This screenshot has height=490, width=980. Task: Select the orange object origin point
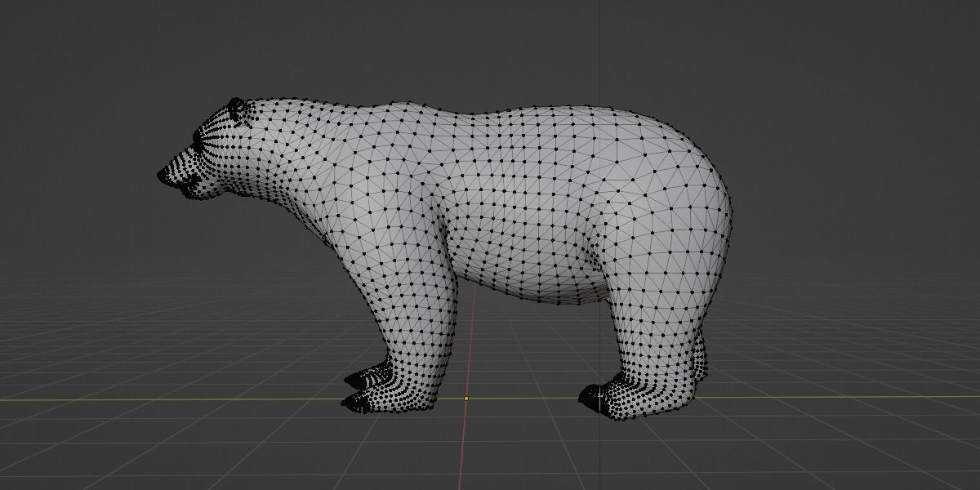click(x=466, y=399)
